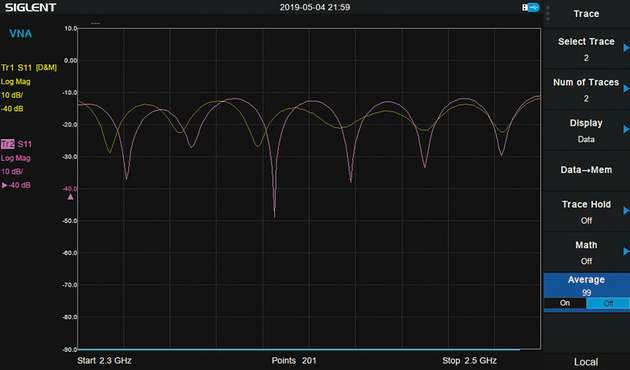630x370 pixels.
Task: Open the Num of Traces submenu arrow
Action: pyautogui.click(x=626, y=89)
